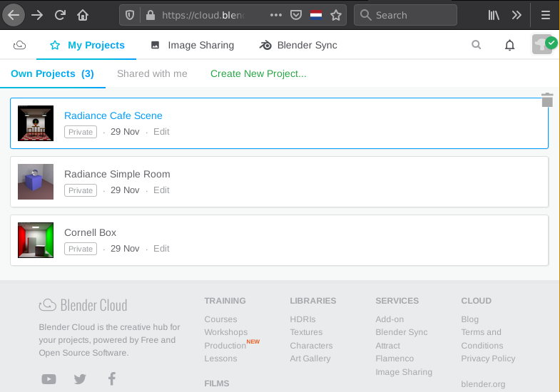Go back with the browser back arrow
Viewport: 560px width, 392px height.
(x=14, y=15)
